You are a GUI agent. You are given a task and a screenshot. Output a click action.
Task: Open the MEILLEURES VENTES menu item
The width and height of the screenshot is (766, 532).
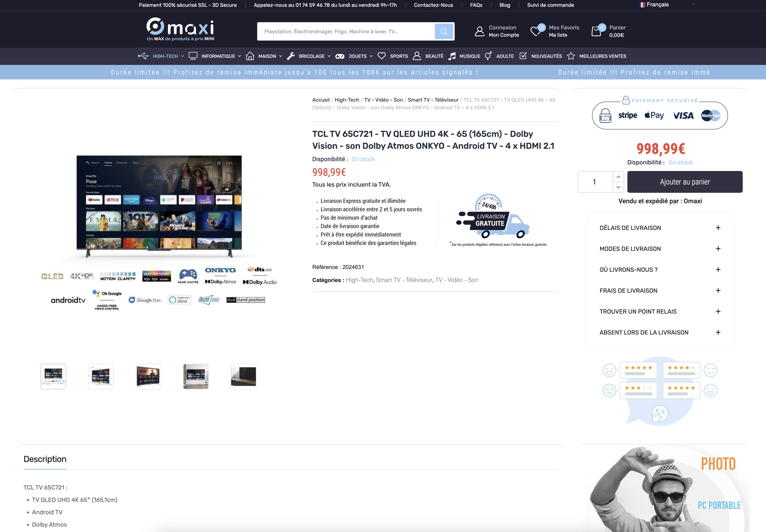(603, 56)
